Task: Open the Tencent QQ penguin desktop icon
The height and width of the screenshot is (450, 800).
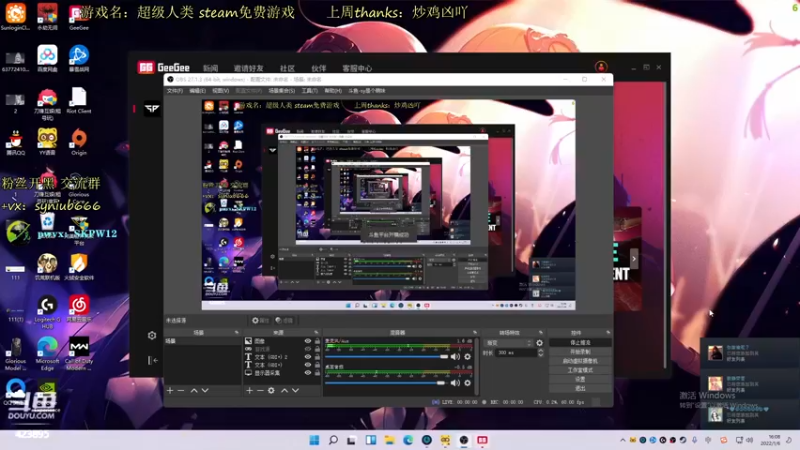Action: coord(15,142)
